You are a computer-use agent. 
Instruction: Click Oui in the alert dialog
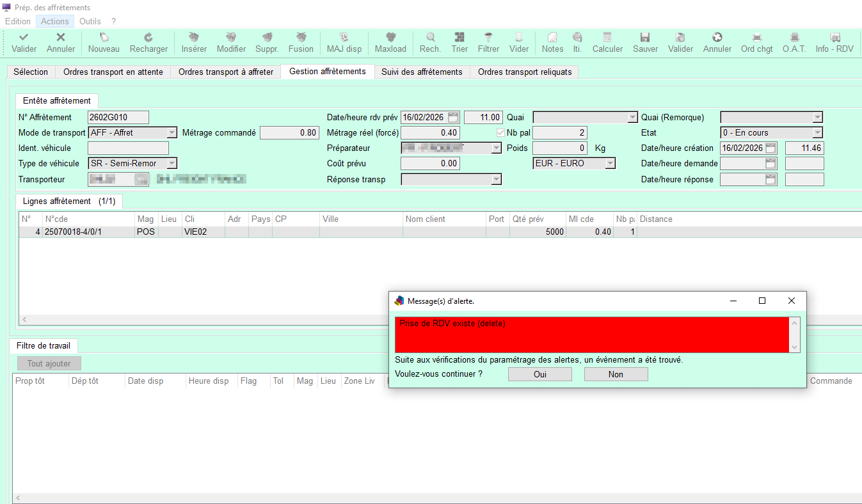539,374
